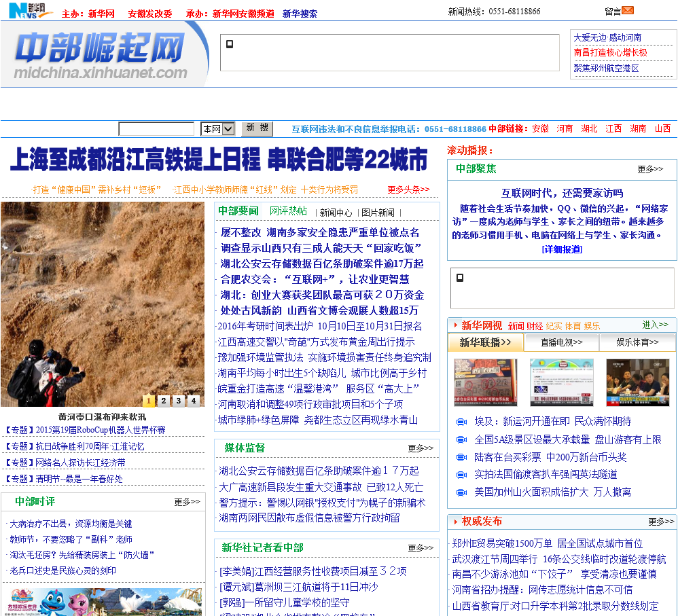The image size is (678, 616).
Task: Click the search text input field
Action: [x=156, y=129]
